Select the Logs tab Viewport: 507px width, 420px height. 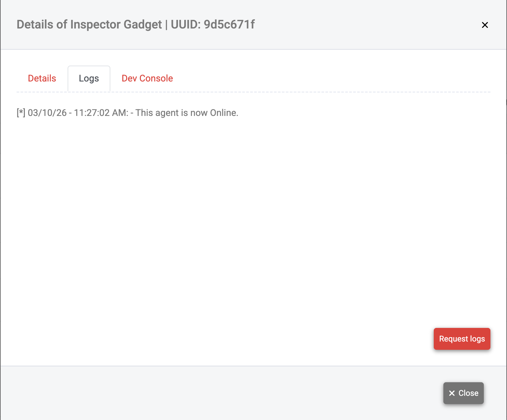point(89,79)
